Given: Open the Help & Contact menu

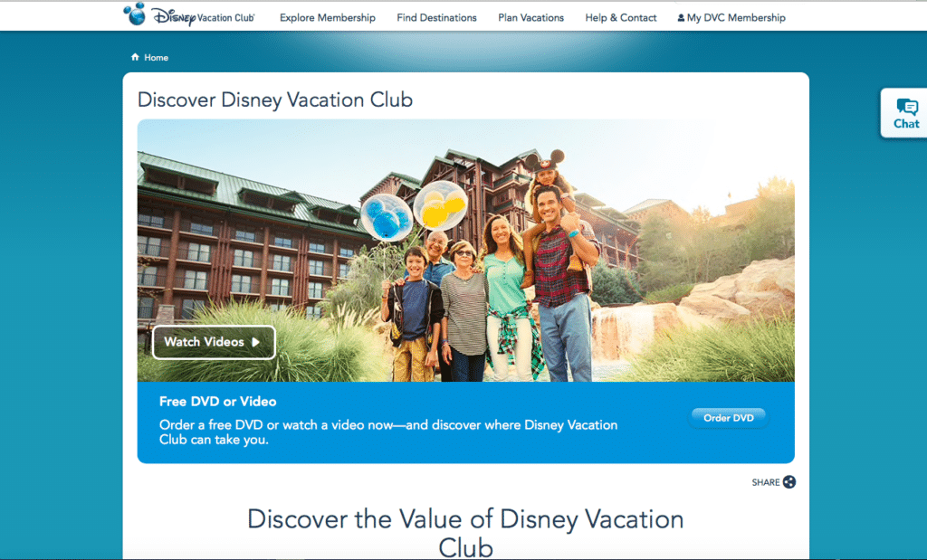Looking at the screenshot, I should point(621,18).
